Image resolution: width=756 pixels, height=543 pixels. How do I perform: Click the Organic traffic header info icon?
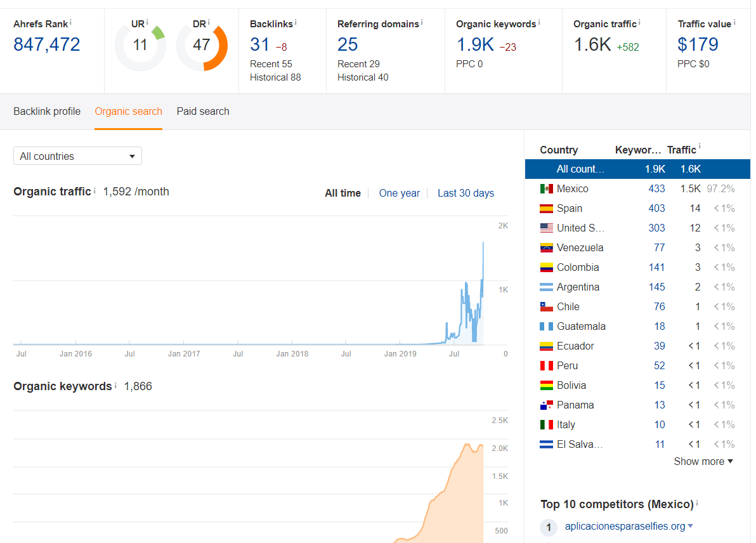pyautogui.click(x=639, y=22)
